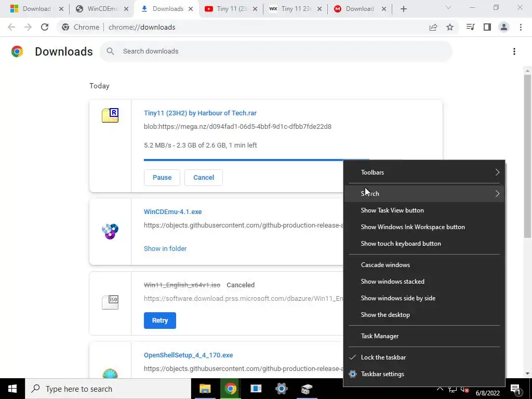Choose Show windows stacked

click(424, 282)
